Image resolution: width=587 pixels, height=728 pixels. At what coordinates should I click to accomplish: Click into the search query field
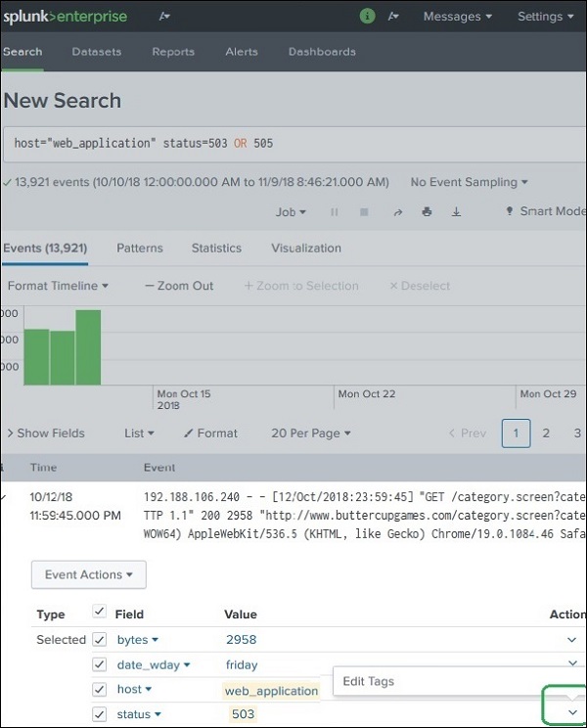[x=293, y=143]
